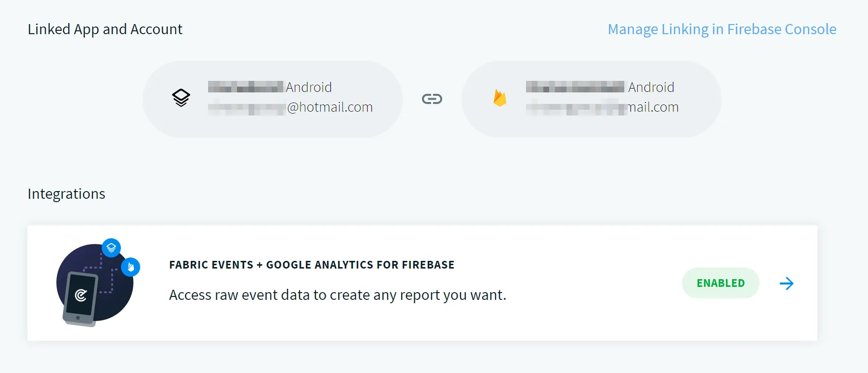Click the Linked App and Account heading
The height and width of the screenshot is (373, 868).
[x=105, y=29]
